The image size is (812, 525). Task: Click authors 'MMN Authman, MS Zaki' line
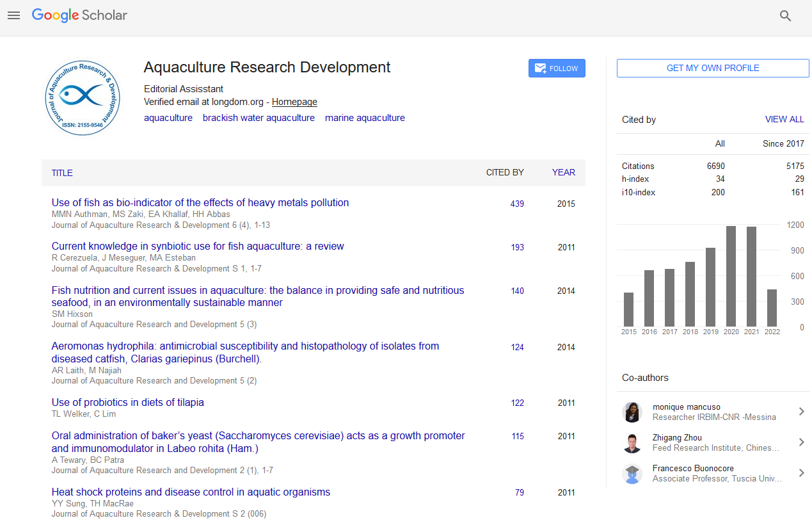(141, 214)
